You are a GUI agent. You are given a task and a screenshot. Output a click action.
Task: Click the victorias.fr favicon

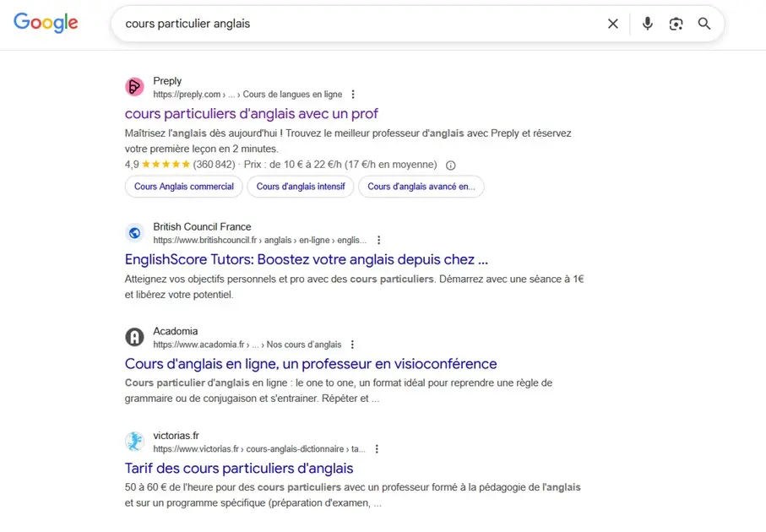point(134,441)
